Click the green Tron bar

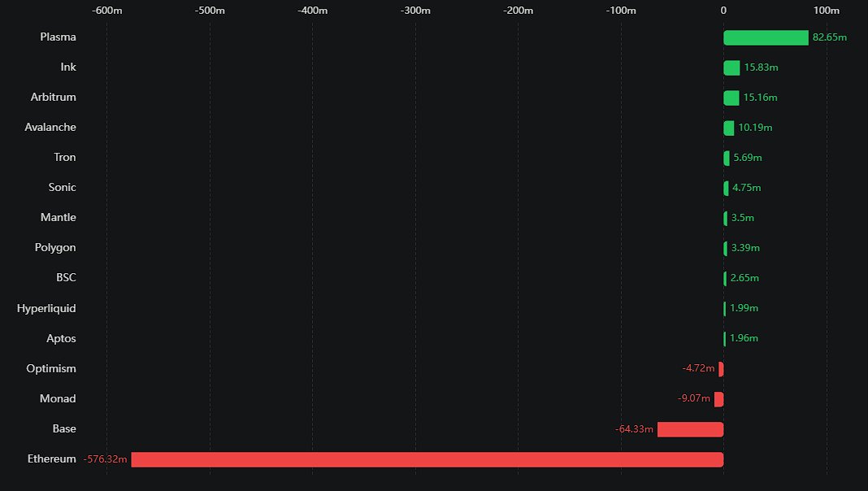click(727, 159)
